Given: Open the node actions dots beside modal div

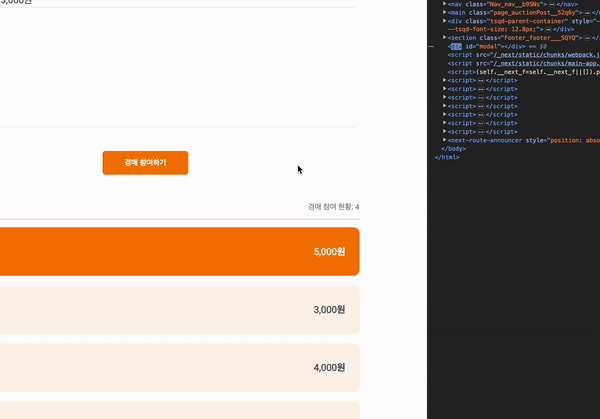Looking at the screenshot, I should tap(431, 46).
